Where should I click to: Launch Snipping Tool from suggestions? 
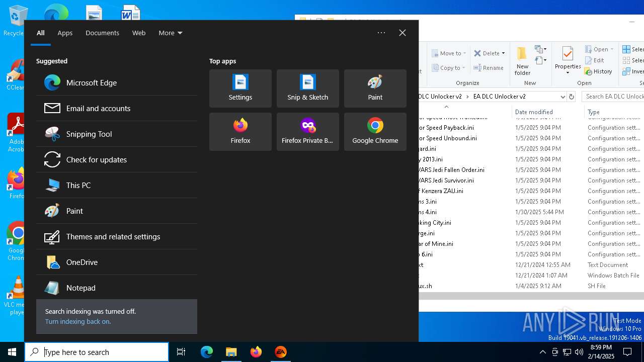(x=116, y=134)
